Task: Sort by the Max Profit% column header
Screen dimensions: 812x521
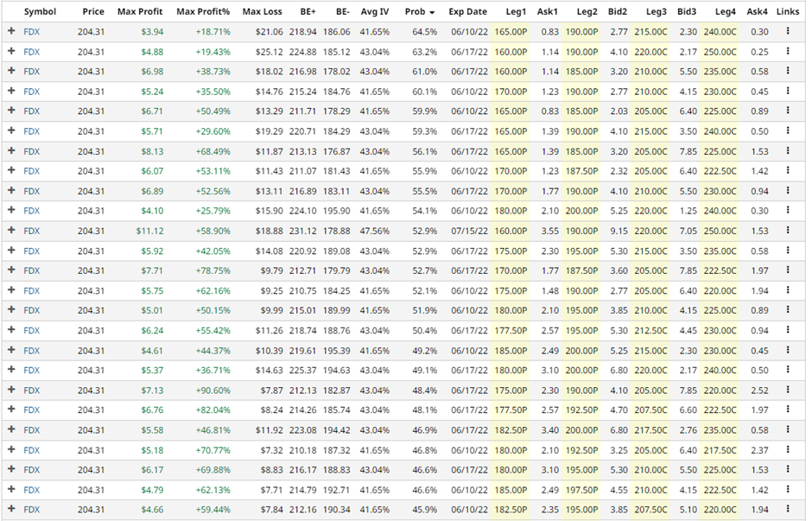Action: click(x=203, y=11)
